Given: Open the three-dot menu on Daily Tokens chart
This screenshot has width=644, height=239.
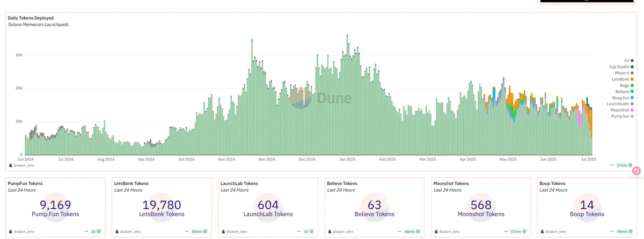Looking at the screenshot, I should [x=612, y=165].
